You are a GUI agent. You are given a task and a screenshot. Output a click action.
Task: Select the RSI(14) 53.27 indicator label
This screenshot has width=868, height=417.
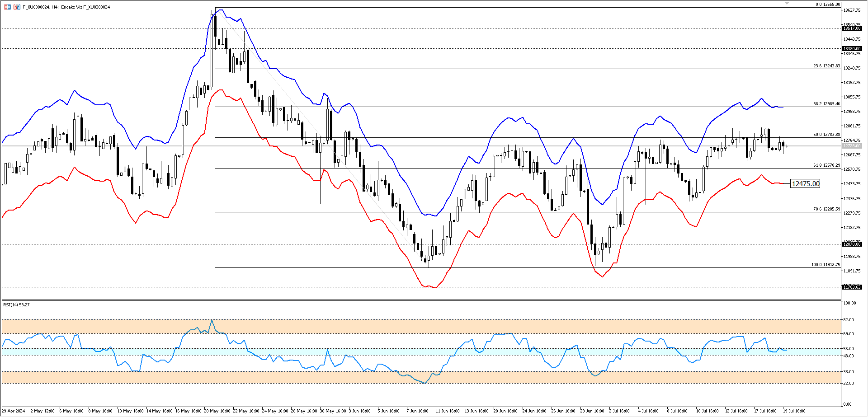[16, 305]
